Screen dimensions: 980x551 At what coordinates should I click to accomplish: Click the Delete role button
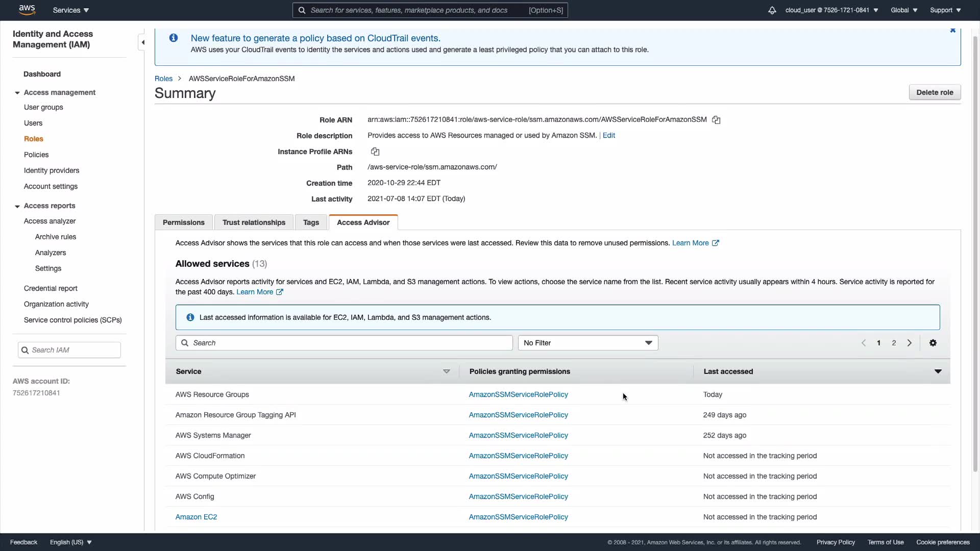[x=934, y=92]
